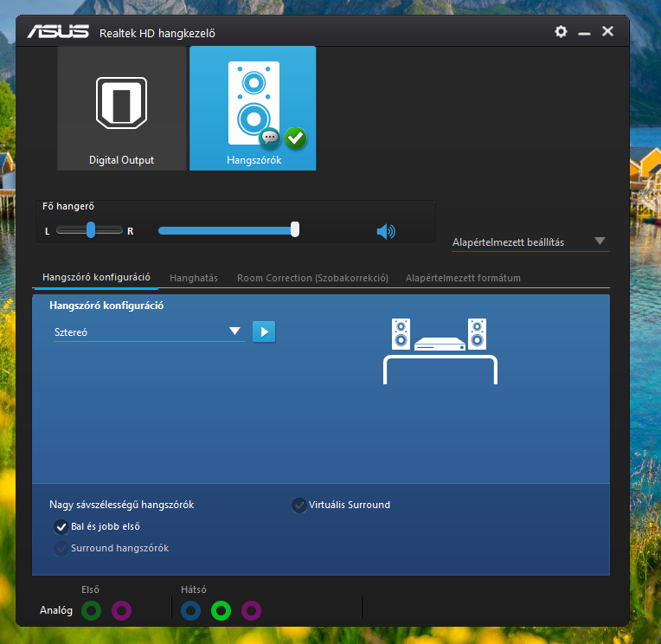Click the left speaker in diagram
661x644 pixels.
[x=401, y=334]
